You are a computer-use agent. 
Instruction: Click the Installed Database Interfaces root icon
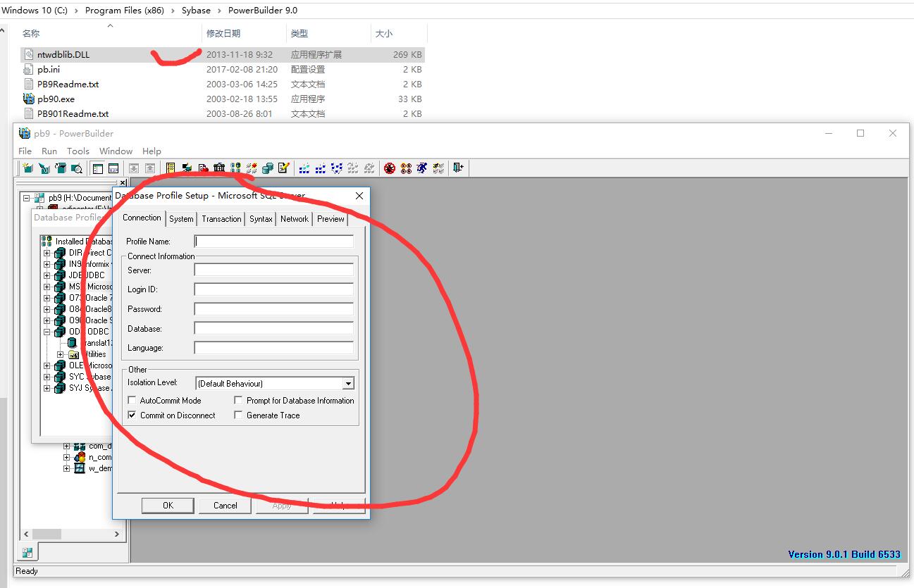[x=47, y=242]
